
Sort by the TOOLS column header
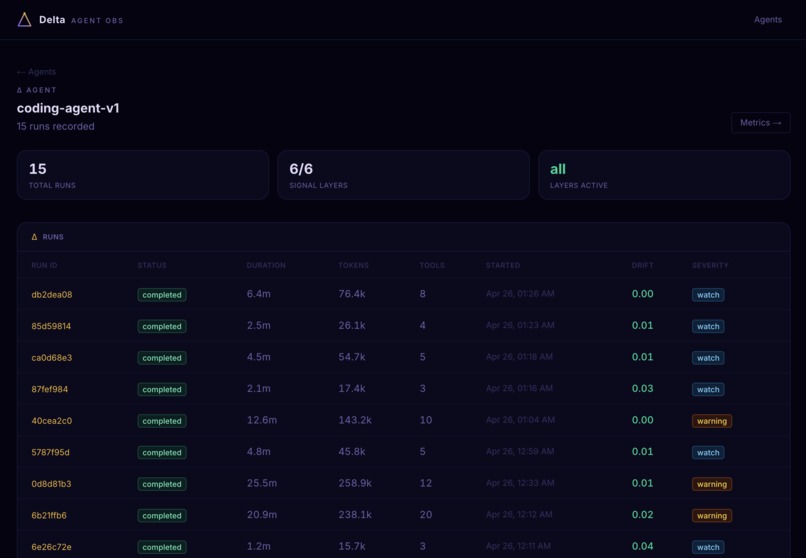point(432,265)
